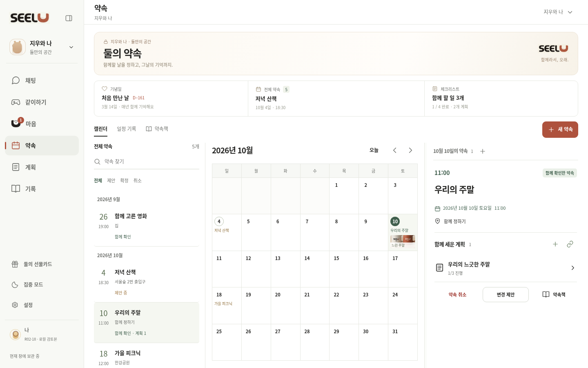Open 지우와 나 dropdown in top bar

[x=558, y=12]
